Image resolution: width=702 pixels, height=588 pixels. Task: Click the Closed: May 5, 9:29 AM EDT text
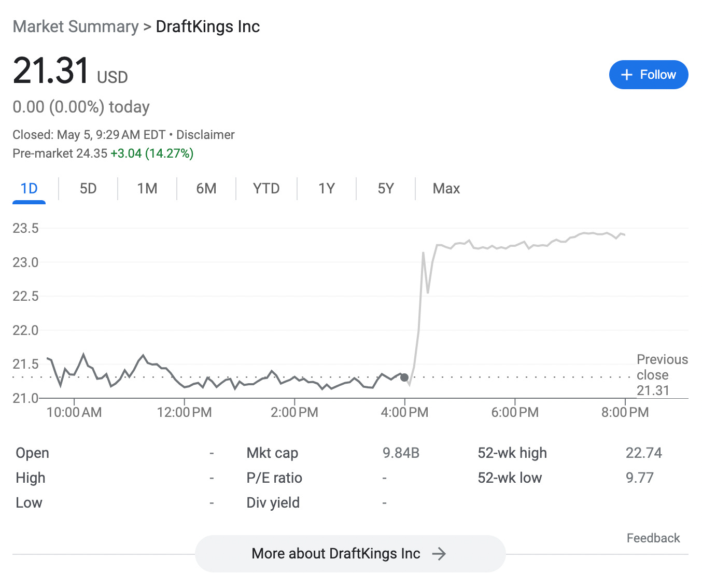89,135
